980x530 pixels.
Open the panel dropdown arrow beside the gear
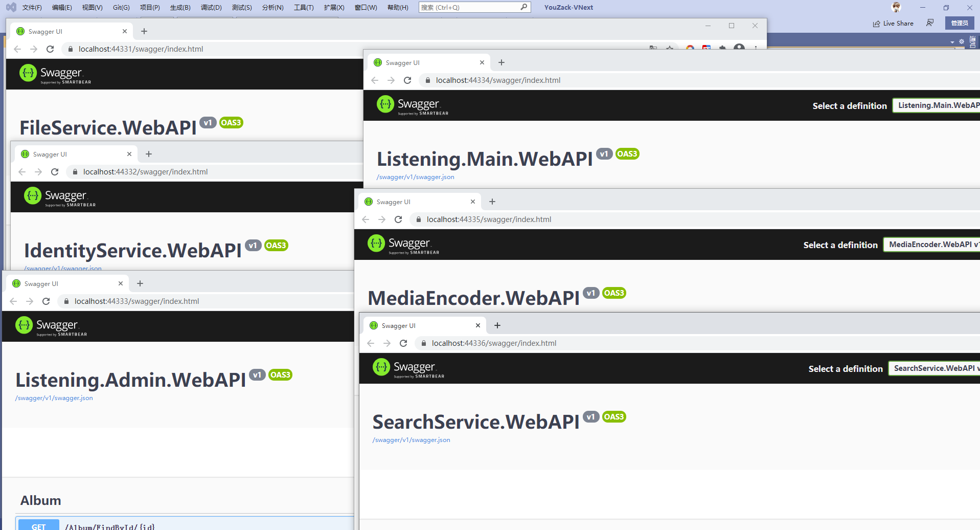coord(952,42)
